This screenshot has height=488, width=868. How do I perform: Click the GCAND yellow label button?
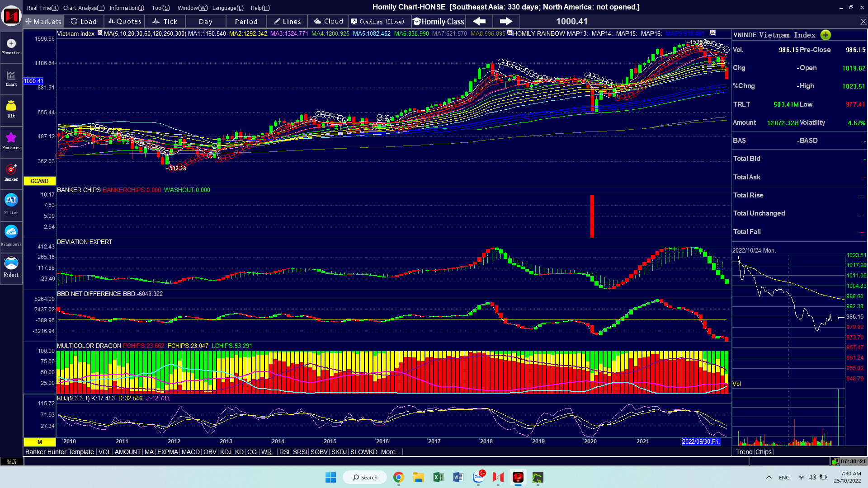coord(40,181)
